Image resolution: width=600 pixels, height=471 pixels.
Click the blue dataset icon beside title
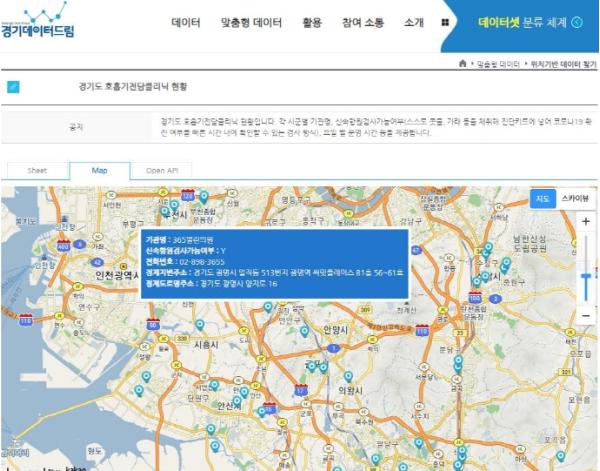(14, 87)
